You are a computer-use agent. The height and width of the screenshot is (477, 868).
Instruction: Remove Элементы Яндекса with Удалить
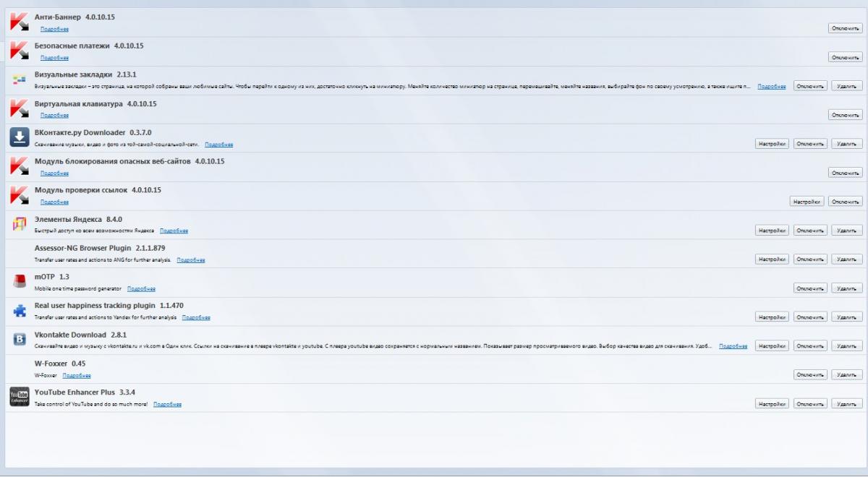click(846, 231)
